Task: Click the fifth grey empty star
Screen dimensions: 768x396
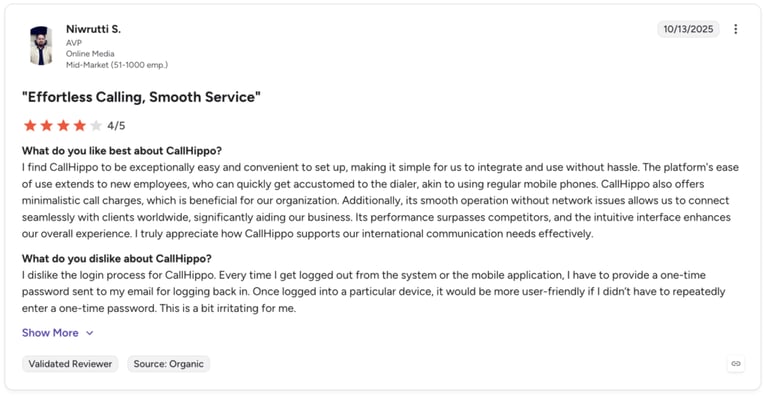Action: pos(96,126)
